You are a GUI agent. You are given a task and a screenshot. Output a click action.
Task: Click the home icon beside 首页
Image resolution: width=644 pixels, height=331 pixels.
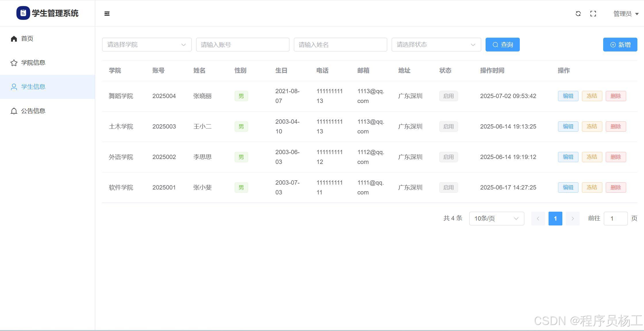(14, 39)
